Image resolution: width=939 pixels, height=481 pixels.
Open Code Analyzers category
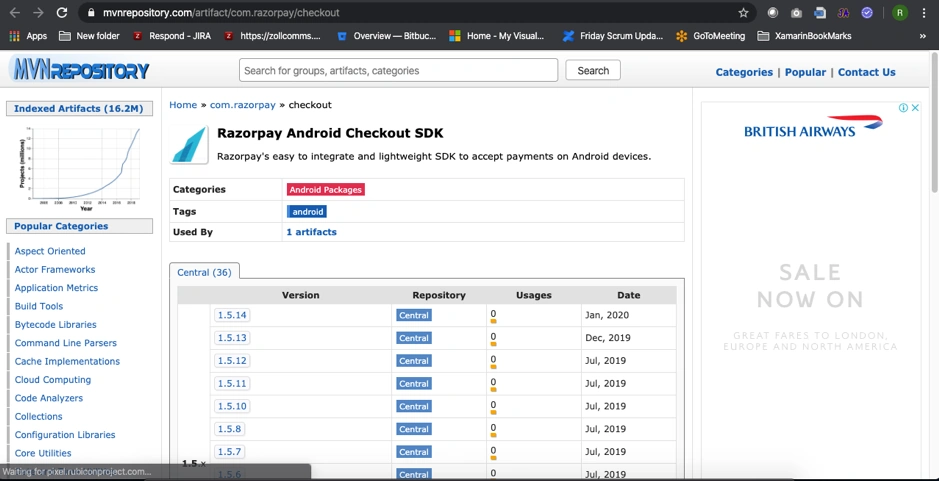(x=49, y=398)
